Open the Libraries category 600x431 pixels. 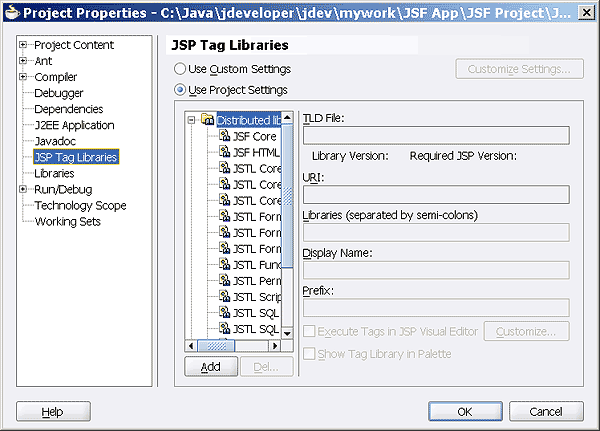[54, 173]
